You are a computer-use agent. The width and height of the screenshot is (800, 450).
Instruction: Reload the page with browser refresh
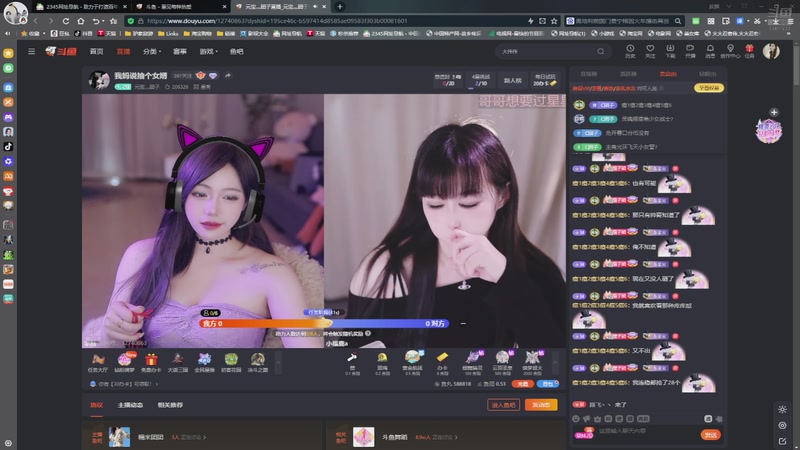(x=66, y=21)
